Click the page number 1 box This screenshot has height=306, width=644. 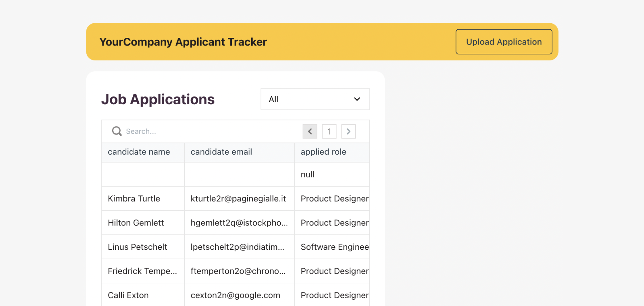pos(329,131)
